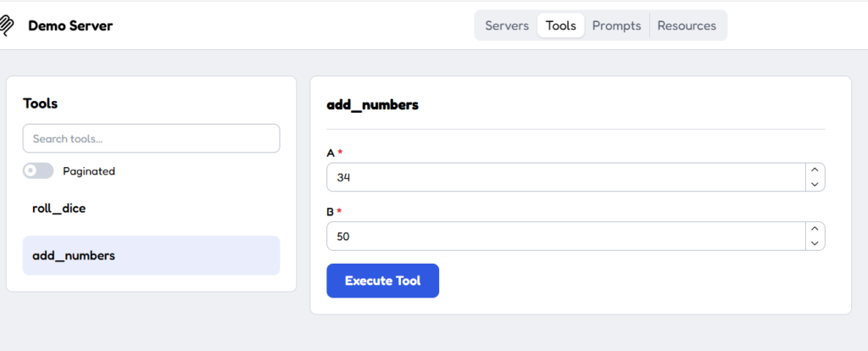
Task: Click the Paginated label text
Action: point(89,171)
